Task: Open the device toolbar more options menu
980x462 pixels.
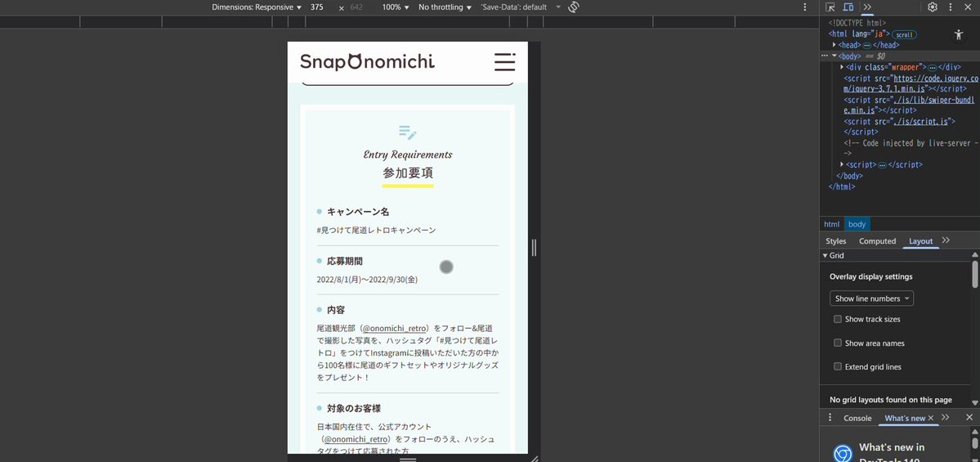Action: click(x=805, y=7)
